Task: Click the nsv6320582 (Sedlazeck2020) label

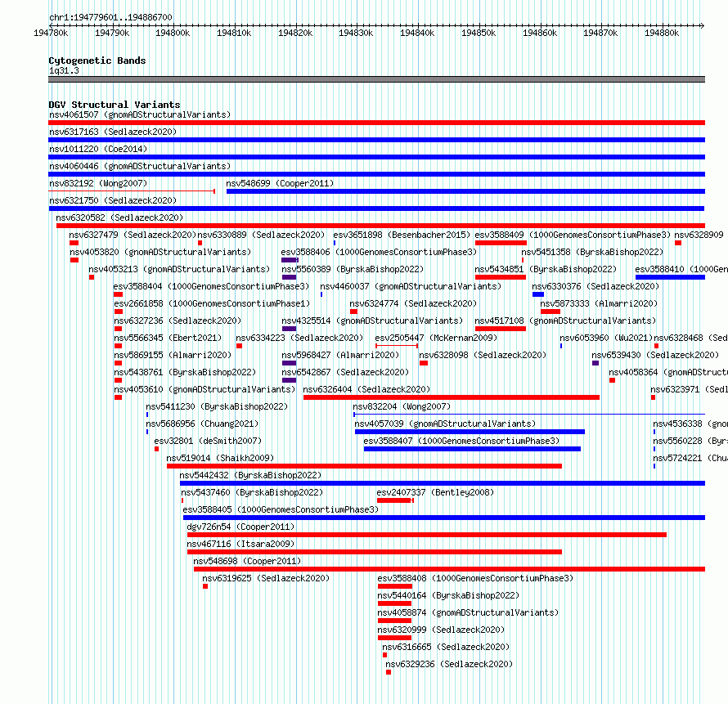Action: (x=119, y=217)
